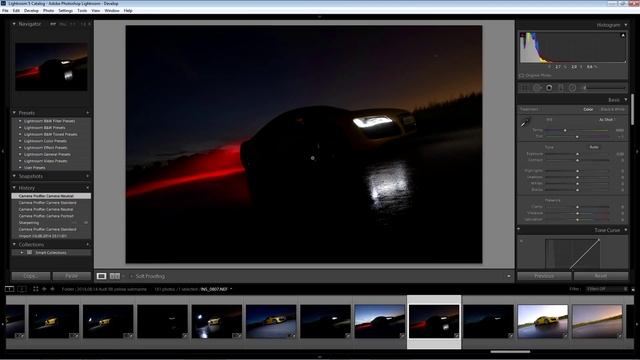640x360 pixels.
Task: Select yellow car on wet road thumbnail
Action: tap(542, 321)
